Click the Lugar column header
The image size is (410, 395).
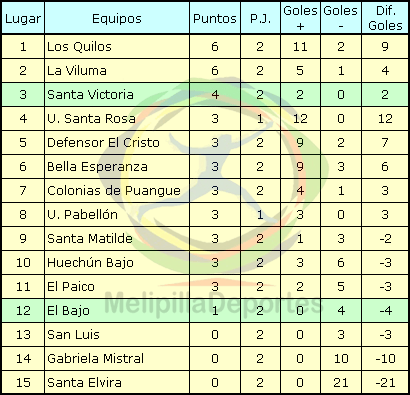[x=23, y=18]
